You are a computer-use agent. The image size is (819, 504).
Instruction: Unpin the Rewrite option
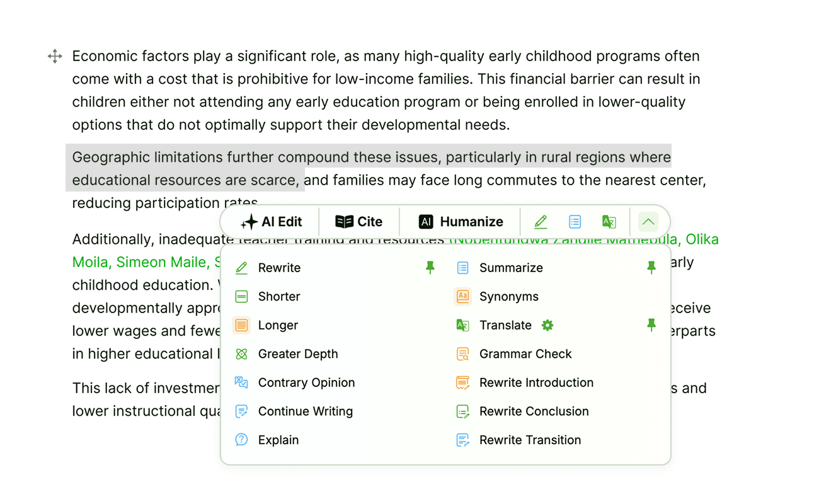click(x=430, y=268)
